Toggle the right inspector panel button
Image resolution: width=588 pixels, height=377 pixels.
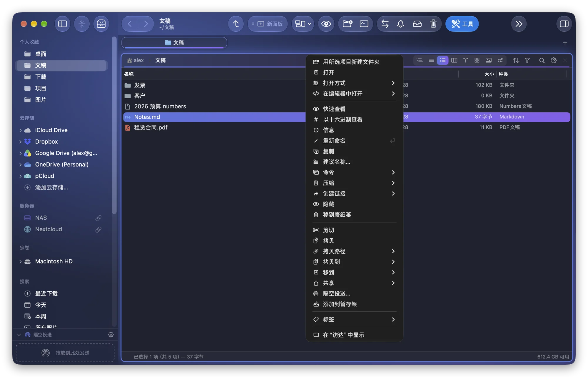(564, 24)
